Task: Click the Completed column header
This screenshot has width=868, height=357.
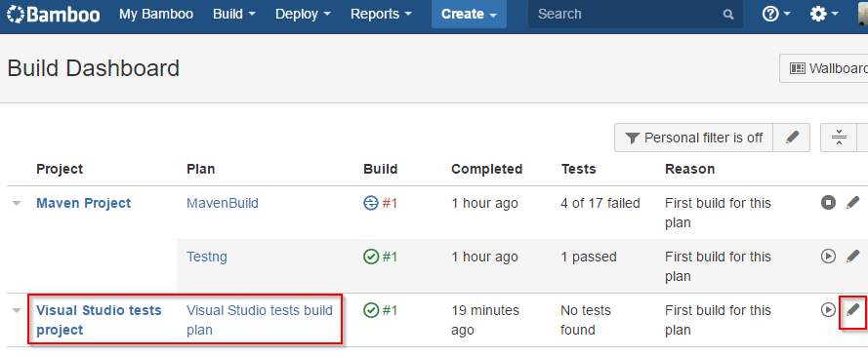Action: tap(486, 169)
